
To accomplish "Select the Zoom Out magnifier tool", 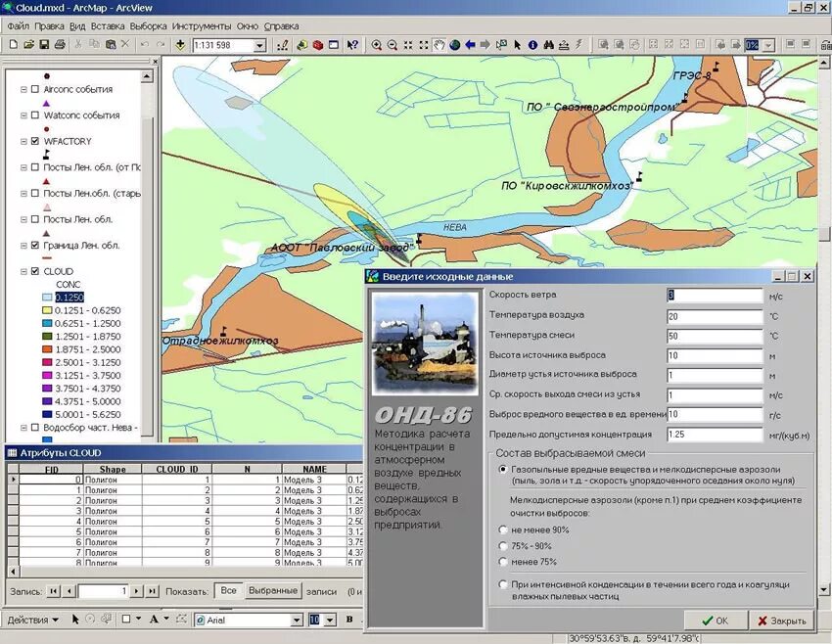I will (393, 45).
